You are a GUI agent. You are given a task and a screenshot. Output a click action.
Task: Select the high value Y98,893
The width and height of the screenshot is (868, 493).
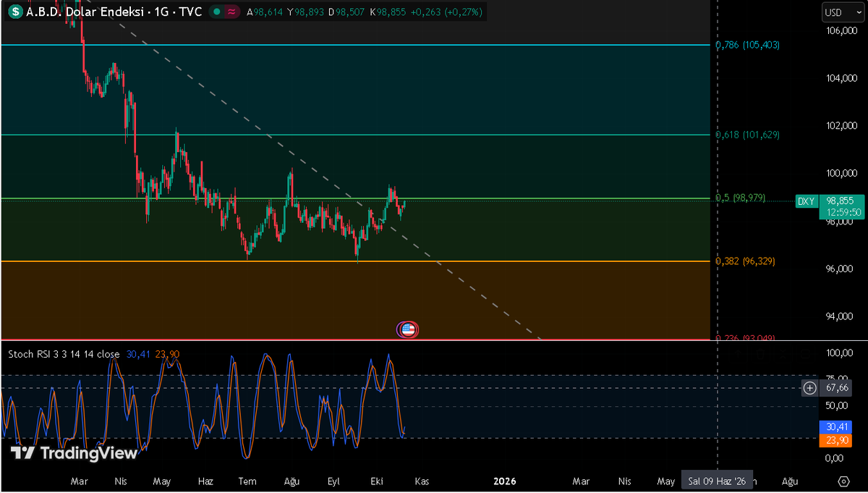[x=305, y=12]
